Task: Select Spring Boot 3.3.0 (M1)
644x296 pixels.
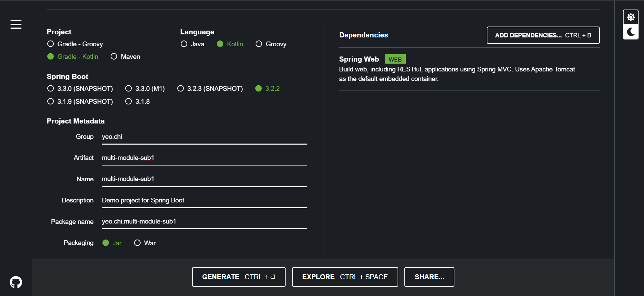Action: [x=145, y=88]
